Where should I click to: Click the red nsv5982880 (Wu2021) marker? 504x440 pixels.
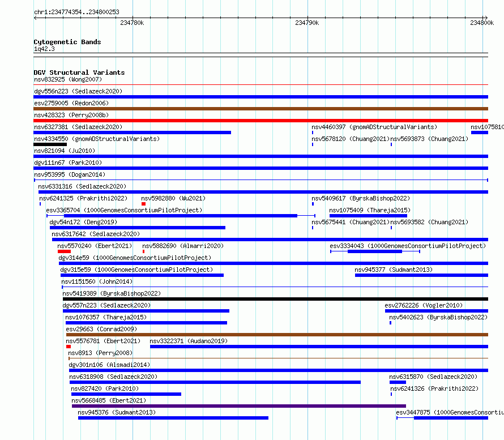tap(143, 204)
